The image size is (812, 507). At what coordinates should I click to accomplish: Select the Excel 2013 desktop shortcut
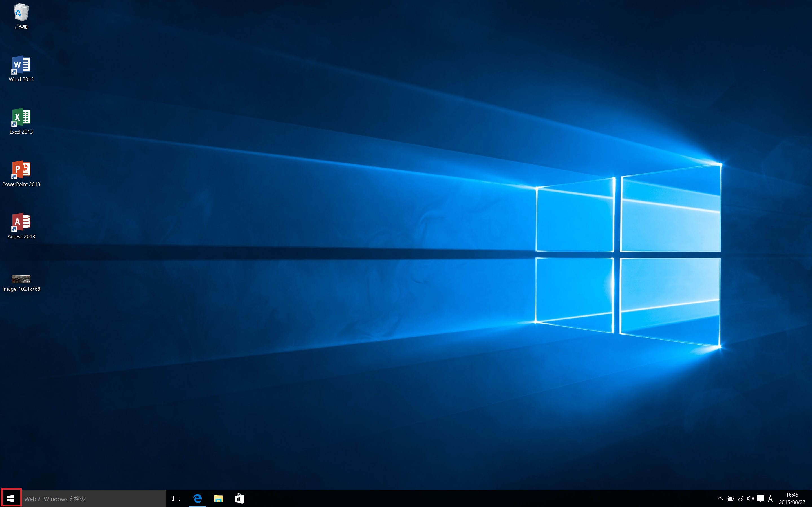[21, 117]
